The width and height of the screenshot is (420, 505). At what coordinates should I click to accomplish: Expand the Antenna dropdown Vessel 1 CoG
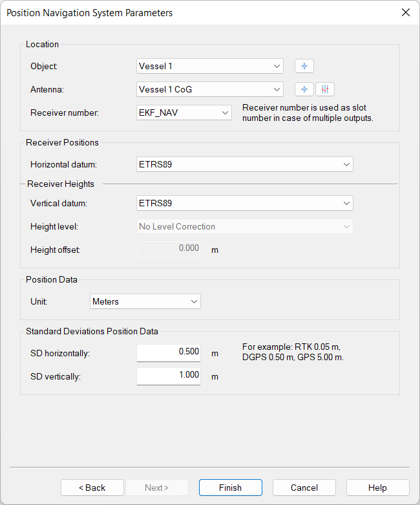click(x=210, y=89)
